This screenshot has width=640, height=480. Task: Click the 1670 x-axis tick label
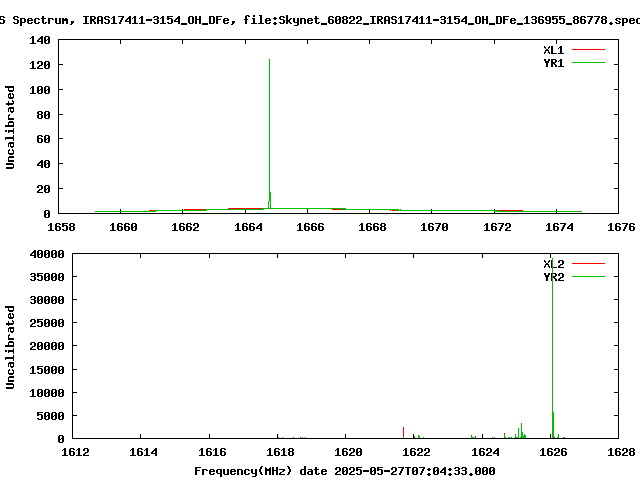pos(434,227)
